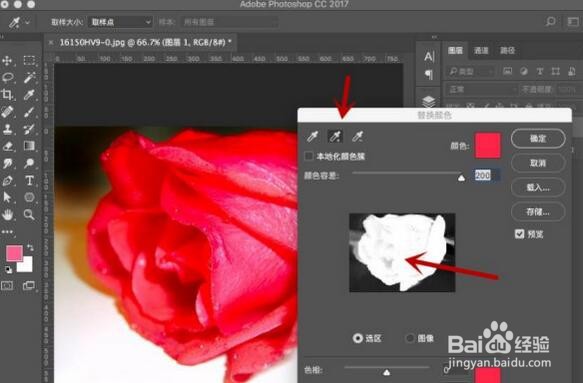Open the Paragraph panel icon
Image resolution: width=583 pixels, height=383 pixels.
coord(429,75)
